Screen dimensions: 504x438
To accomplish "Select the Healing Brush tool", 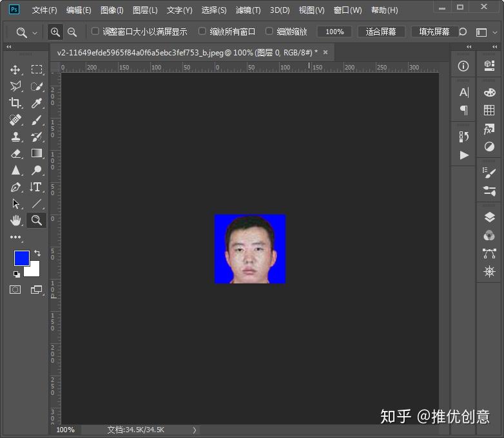I will pyautogui.click(x=15, y=120).
